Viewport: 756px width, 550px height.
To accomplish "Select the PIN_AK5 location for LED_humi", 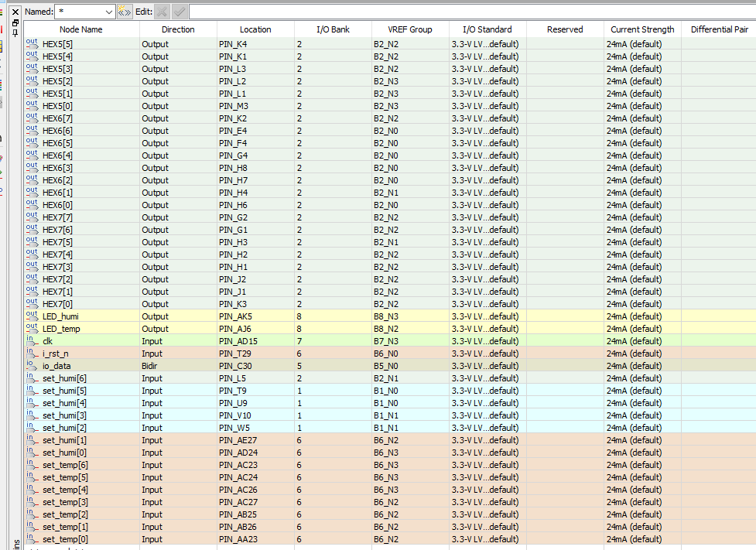I will [255, 316].
